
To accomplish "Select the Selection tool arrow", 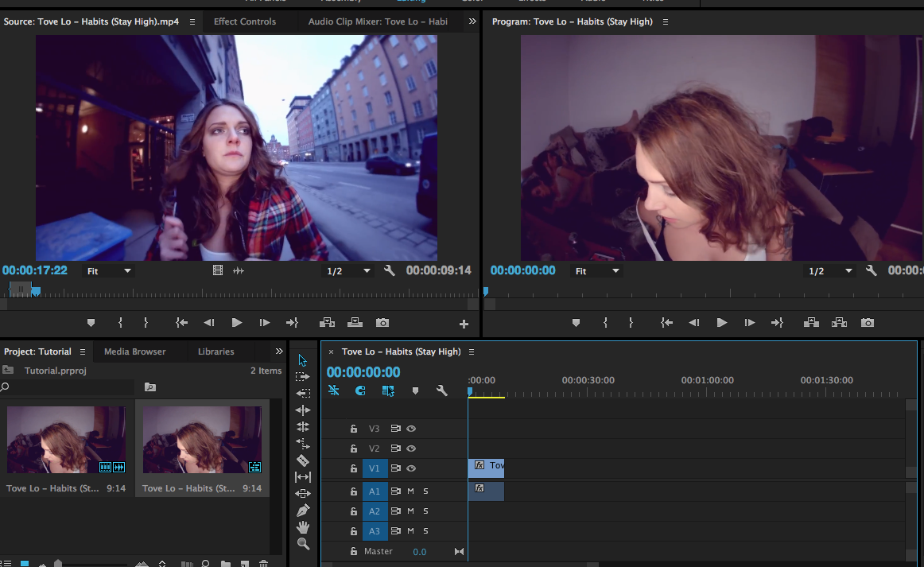I will (302, 360).
